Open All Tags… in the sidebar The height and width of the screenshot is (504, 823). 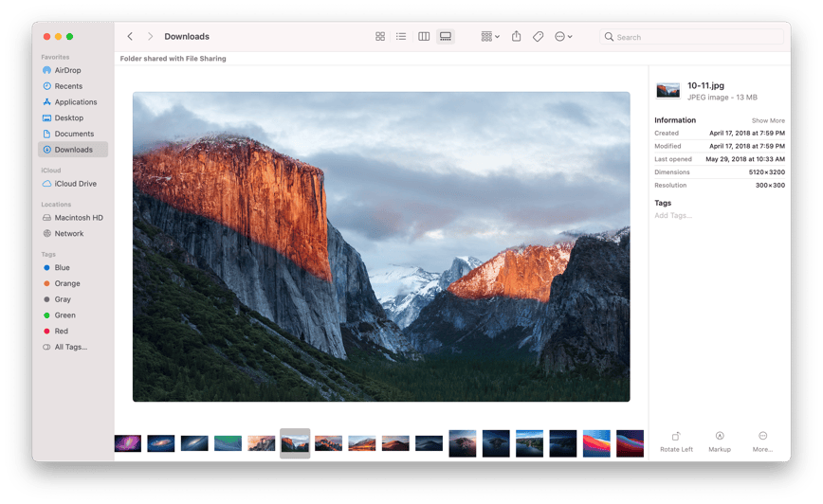click(x=73, y=347)
